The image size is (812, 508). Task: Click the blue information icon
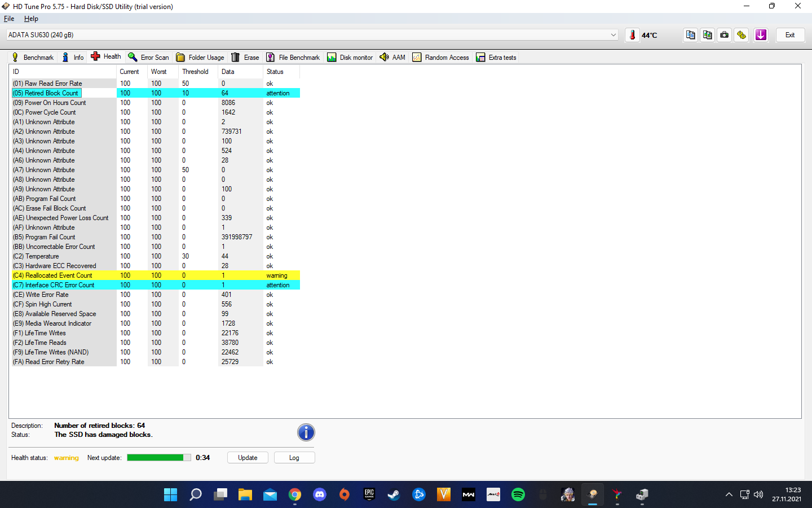306,432
